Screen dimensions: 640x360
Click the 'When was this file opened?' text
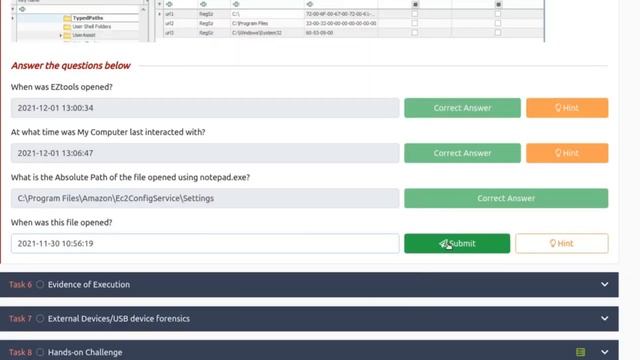click(x=62, y=222)
